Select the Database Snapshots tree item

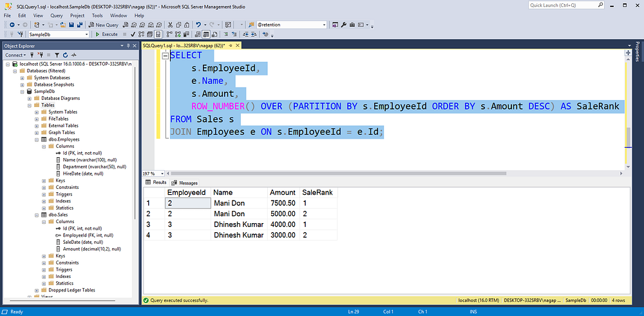pos(53,84)
